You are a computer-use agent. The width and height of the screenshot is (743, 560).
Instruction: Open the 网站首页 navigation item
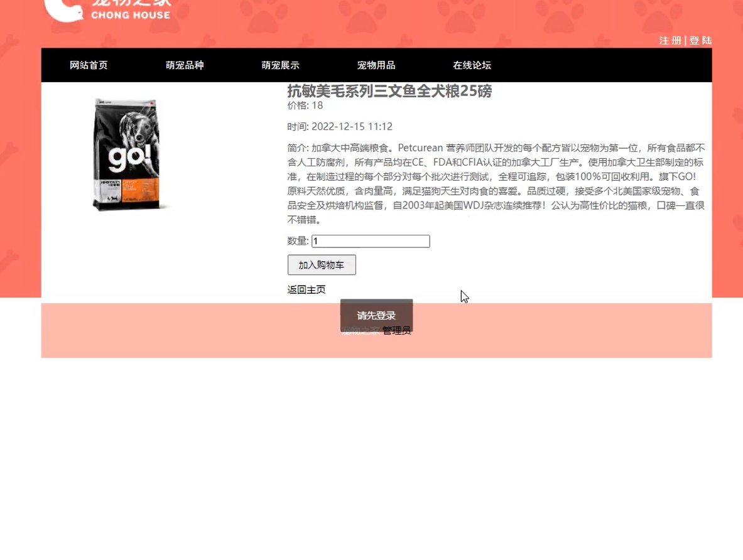[x=89, y=65]
